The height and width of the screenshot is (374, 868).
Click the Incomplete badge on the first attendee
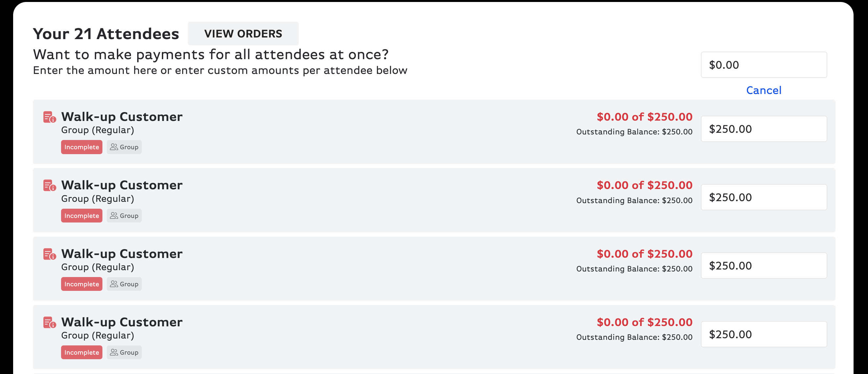[81, 147]
